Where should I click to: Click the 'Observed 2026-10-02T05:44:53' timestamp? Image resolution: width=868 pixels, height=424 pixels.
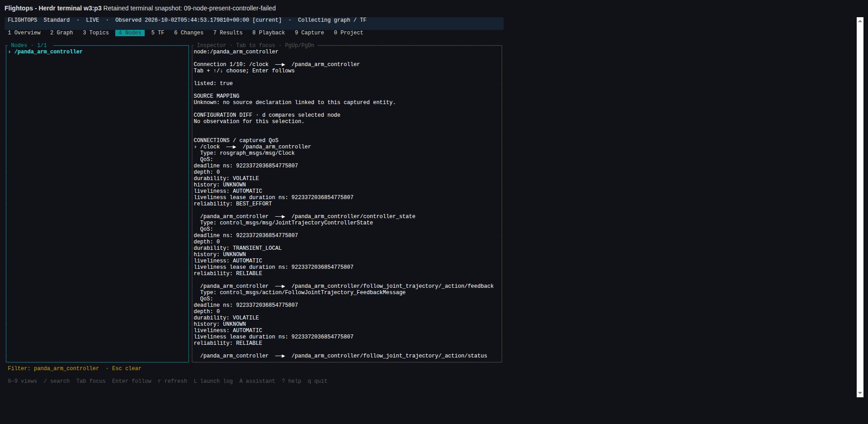click(198, 20)
